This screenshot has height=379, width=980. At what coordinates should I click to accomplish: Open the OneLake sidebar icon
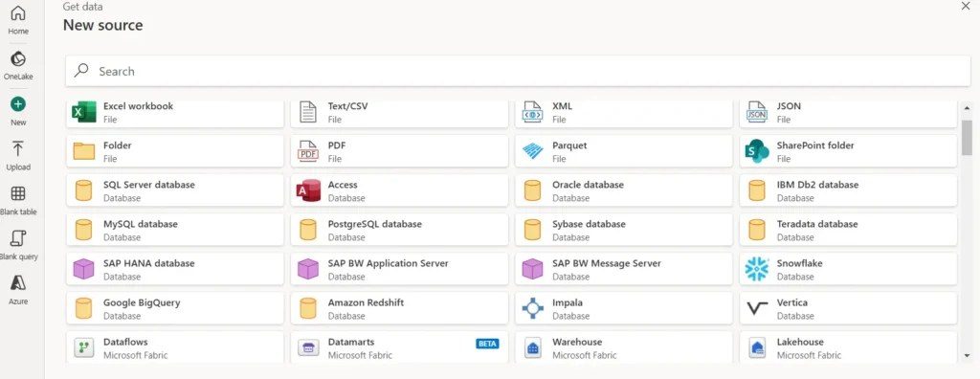(x=18, y=58)
